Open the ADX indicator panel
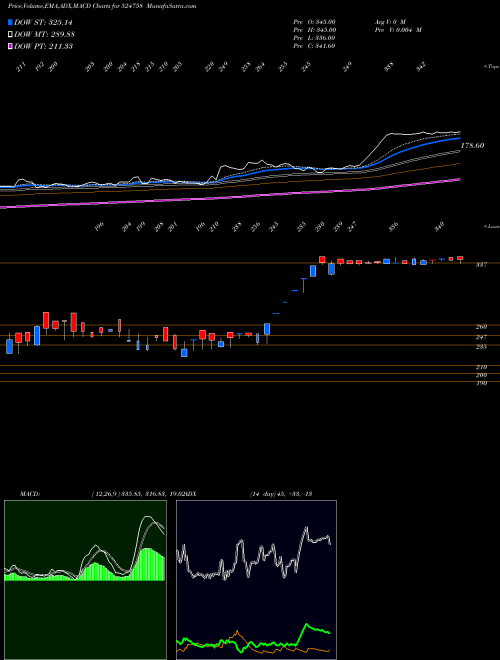 (256, 580)
